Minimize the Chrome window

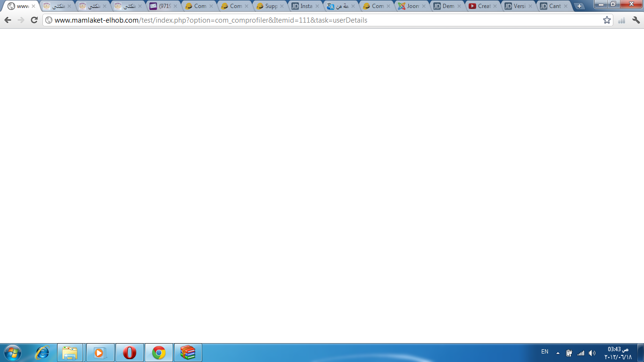pyautogui.click(x=601, y=4)
